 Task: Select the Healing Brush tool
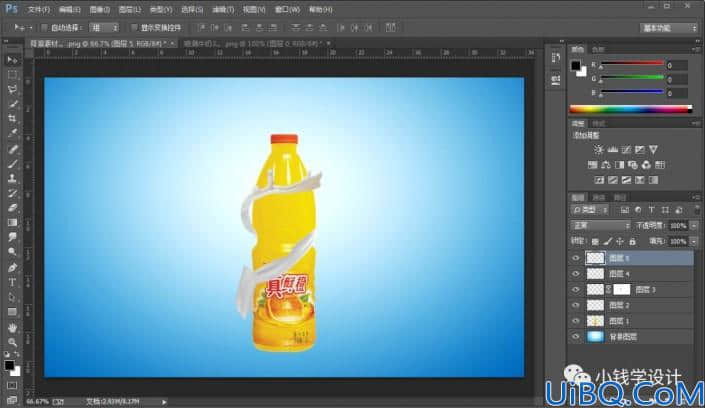[x=12, y=149]
